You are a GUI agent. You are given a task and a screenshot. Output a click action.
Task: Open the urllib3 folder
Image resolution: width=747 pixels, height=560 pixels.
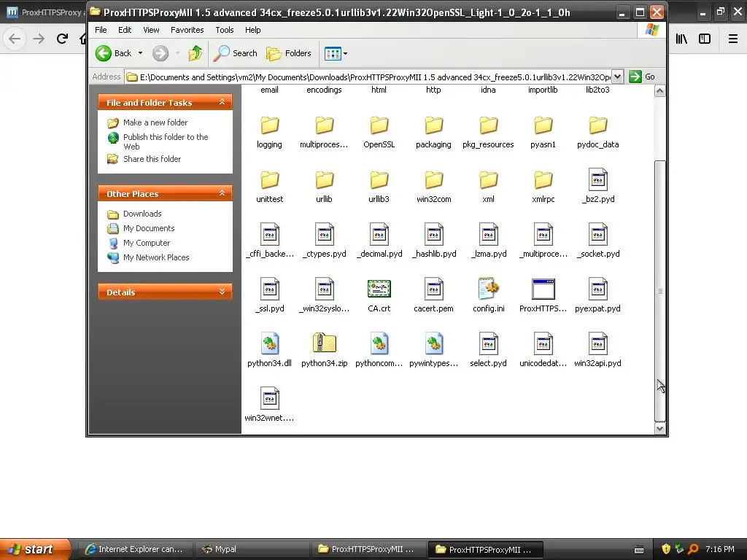tap(379, 187)
